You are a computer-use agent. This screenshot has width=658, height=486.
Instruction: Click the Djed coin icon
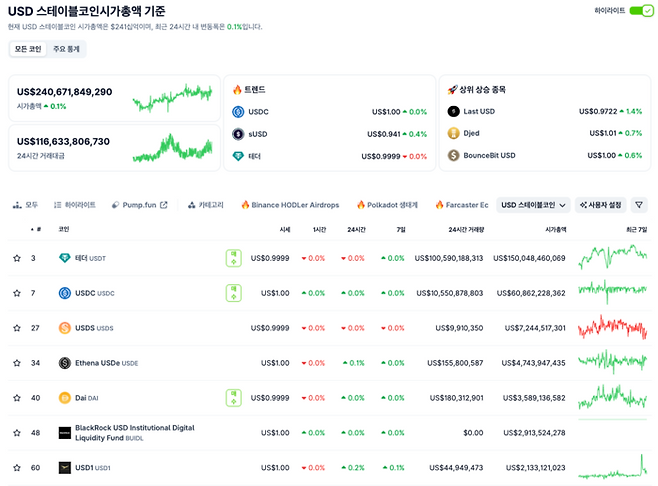point(453,133)
